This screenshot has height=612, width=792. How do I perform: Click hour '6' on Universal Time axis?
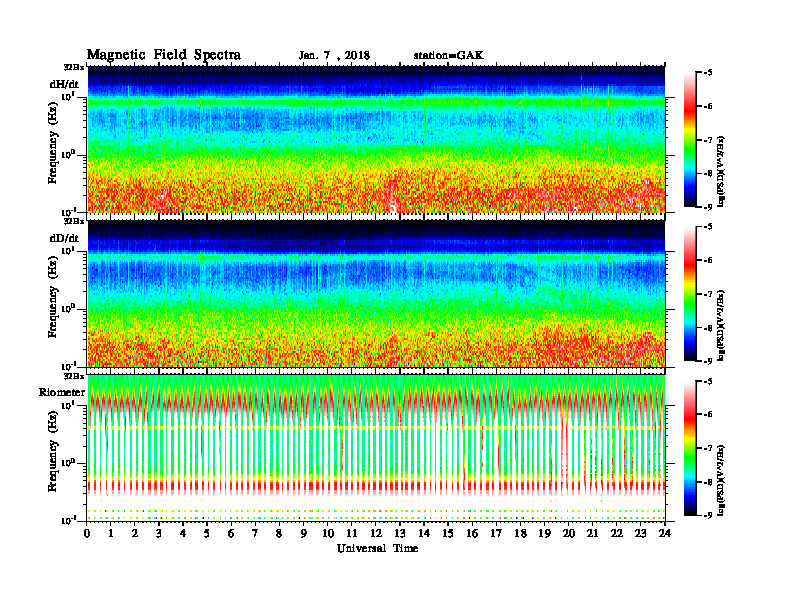pyautogui.click(x=231, y=534)
